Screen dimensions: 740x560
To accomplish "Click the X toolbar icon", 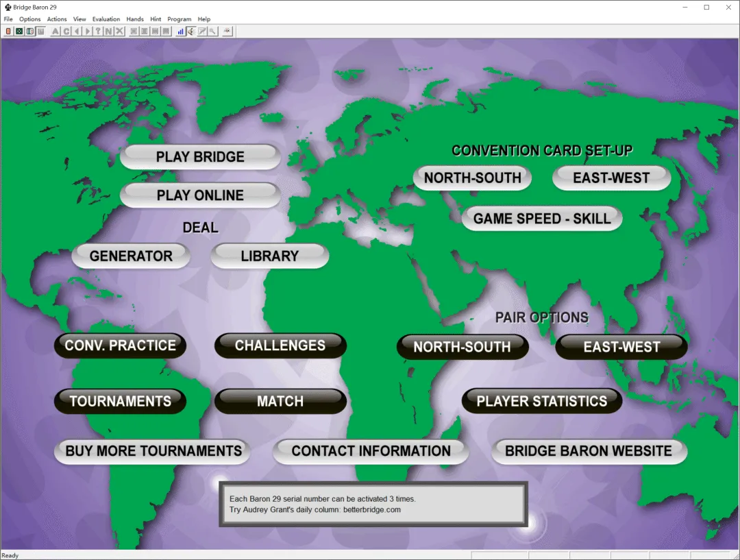I will (119, 31).
